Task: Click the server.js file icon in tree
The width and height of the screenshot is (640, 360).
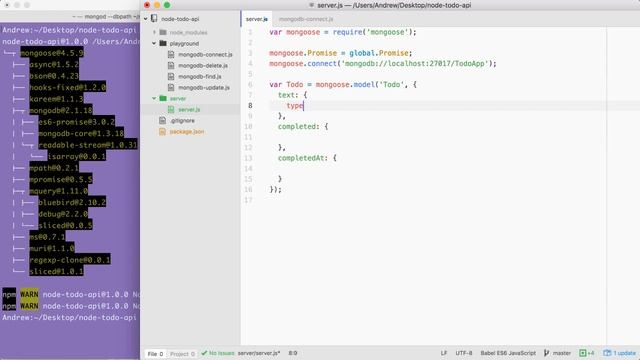Action: (x=171, y=109)
